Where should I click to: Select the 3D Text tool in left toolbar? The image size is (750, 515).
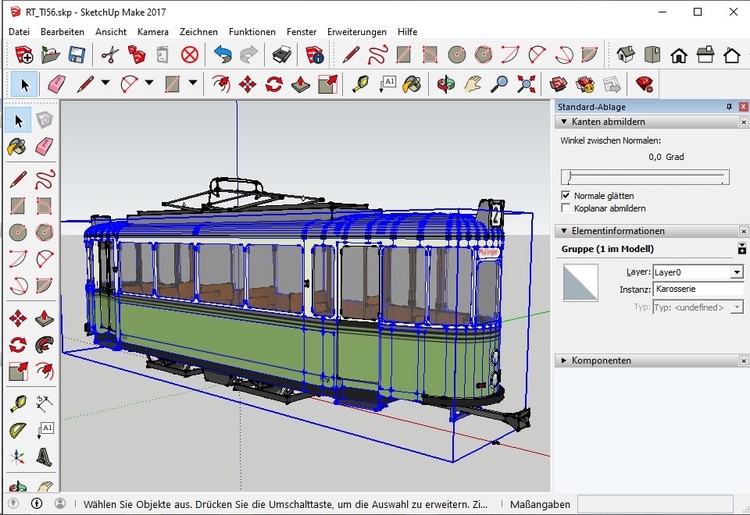coord(44,457)
